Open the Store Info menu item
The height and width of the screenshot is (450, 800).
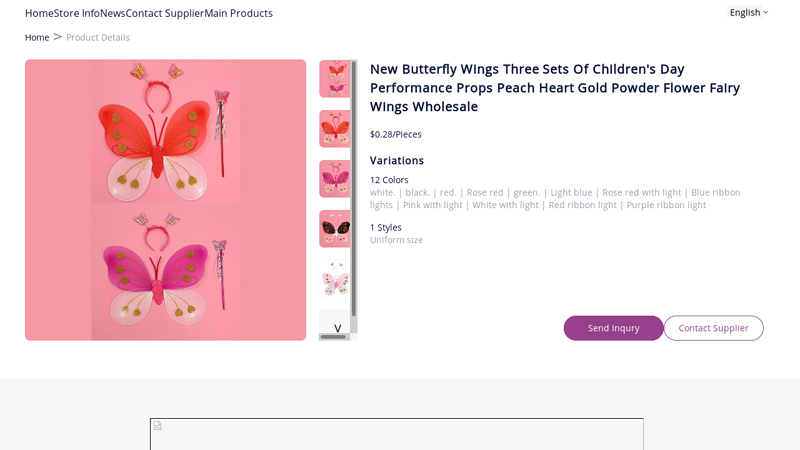coord(77,13)
